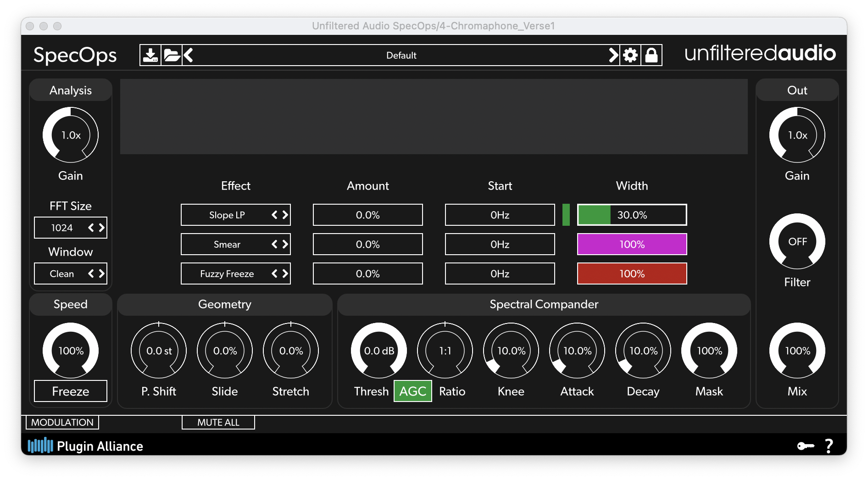Click previous Window type arrow
Screen dimensions: 868x480
[x=91, y=273]
